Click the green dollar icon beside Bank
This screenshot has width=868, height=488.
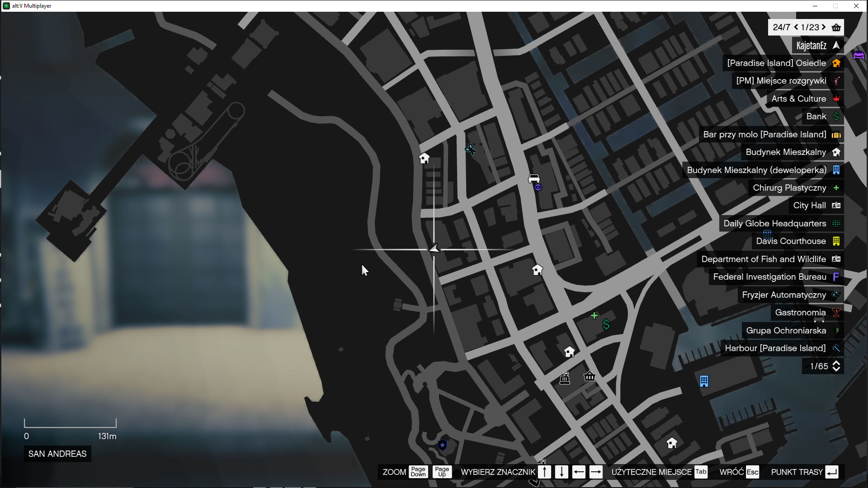pyautogui.click(x=836, y=117)
